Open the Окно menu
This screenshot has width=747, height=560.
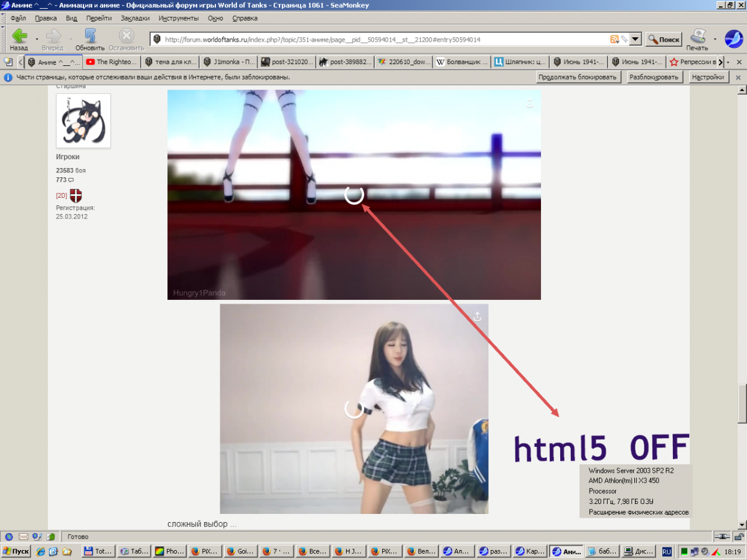tap(215, 18)
